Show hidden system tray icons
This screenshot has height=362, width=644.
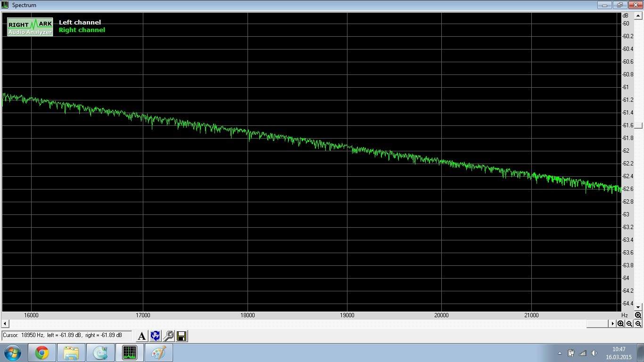tap(560, 353)
